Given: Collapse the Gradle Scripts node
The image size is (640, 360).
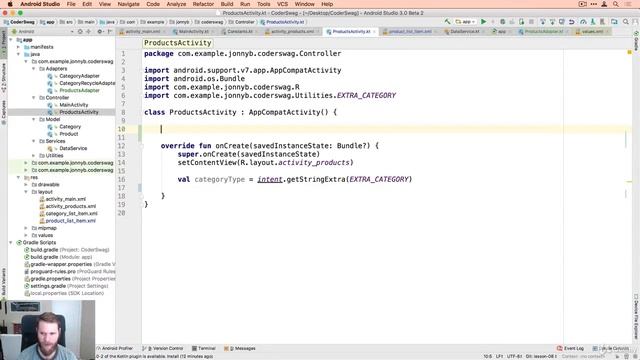Looking at the screenshot, I should [x=11, y=242].
